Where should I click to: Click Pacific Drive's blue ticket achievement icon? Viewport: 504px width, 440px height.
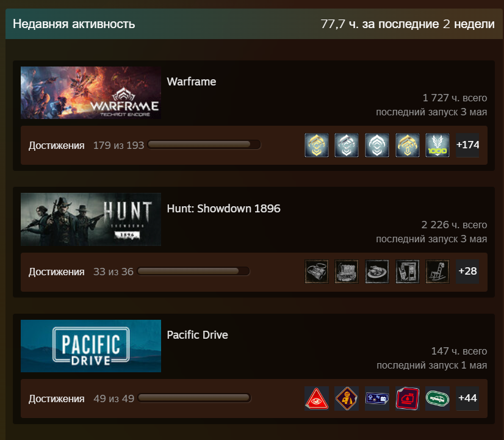tap(376, 399)
